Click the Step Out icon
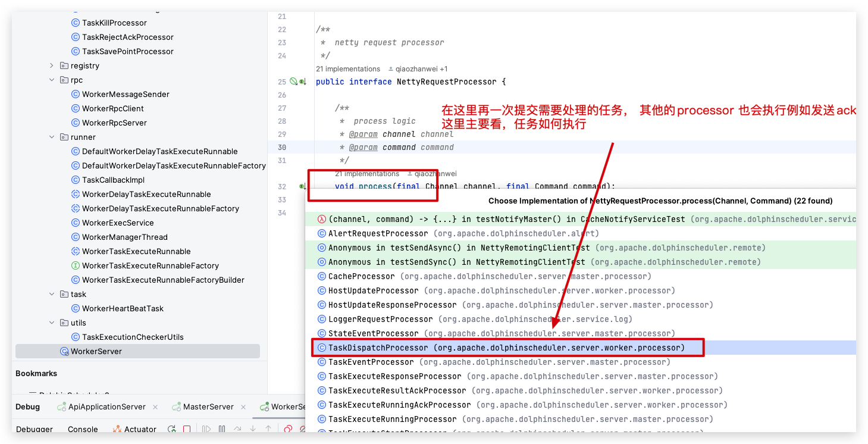 [268, 429]
